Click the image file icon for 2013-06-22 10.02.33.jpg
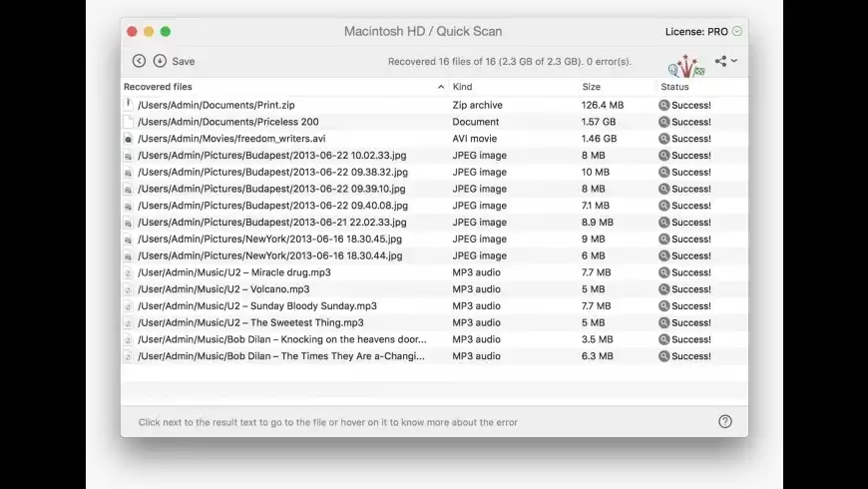Image resolution: width=868 pixels, height=489 pixels. coord(129,156)
